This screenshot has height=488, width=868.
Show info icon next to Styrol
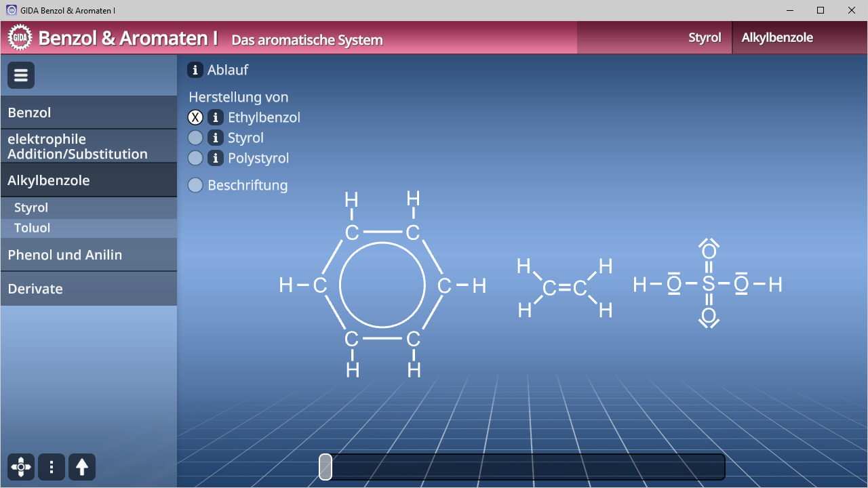216,138
